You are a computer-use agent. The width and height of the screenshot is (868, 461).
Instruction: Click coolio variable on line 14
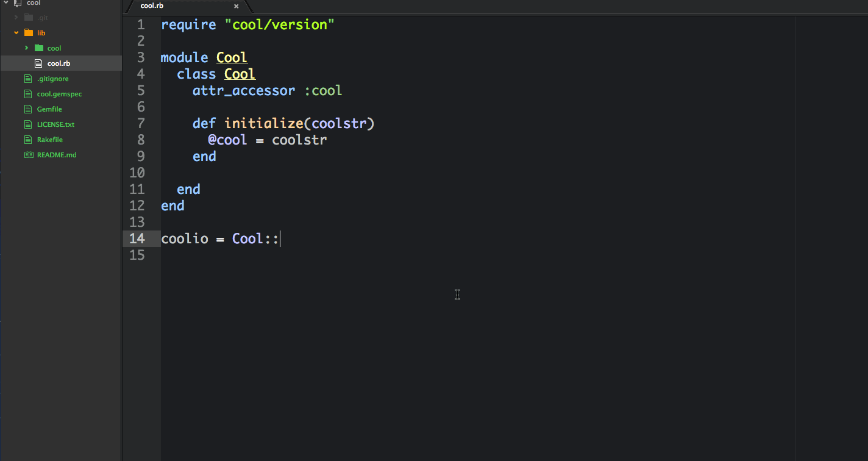tap(185, 239)
